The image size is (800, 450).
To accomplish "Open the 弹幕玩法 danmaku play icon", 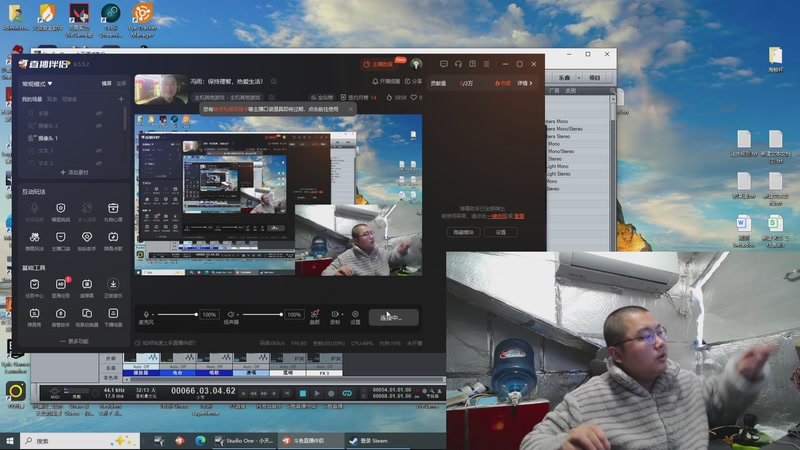I will [34, 237].
